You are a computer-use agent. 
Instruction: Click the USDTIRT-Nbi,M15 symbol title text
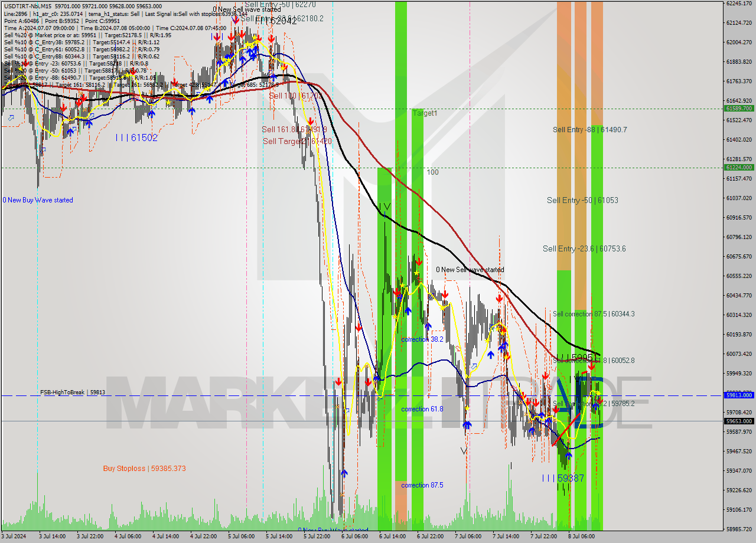coord(28,6)
